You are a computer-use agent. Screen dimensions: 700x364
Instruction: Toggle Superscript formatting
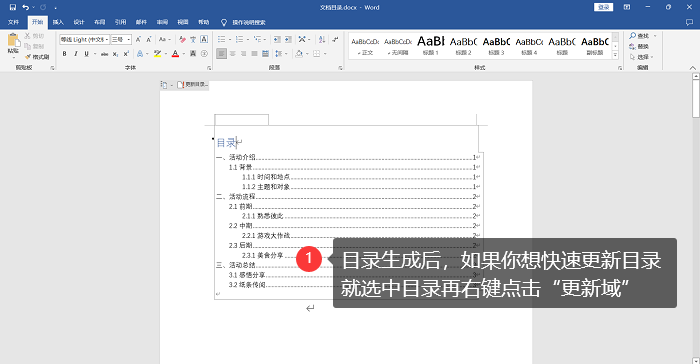coord(126,54)
